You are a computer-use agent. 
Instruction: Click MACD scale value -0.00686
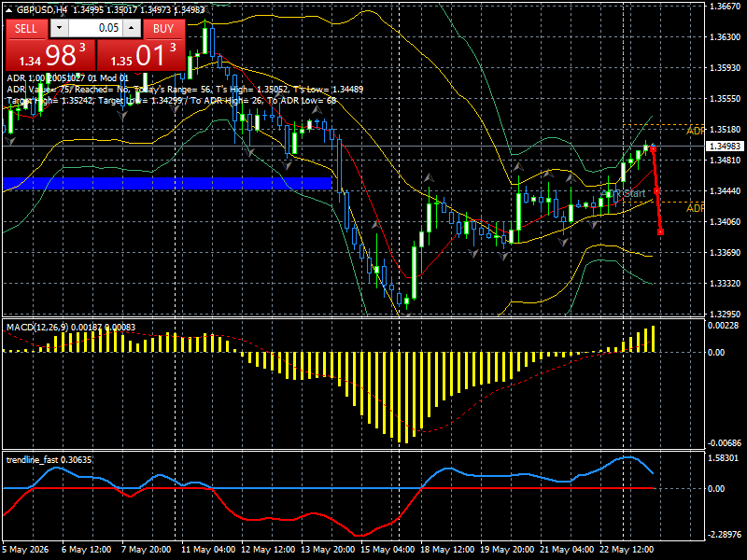tap(725, 443)
